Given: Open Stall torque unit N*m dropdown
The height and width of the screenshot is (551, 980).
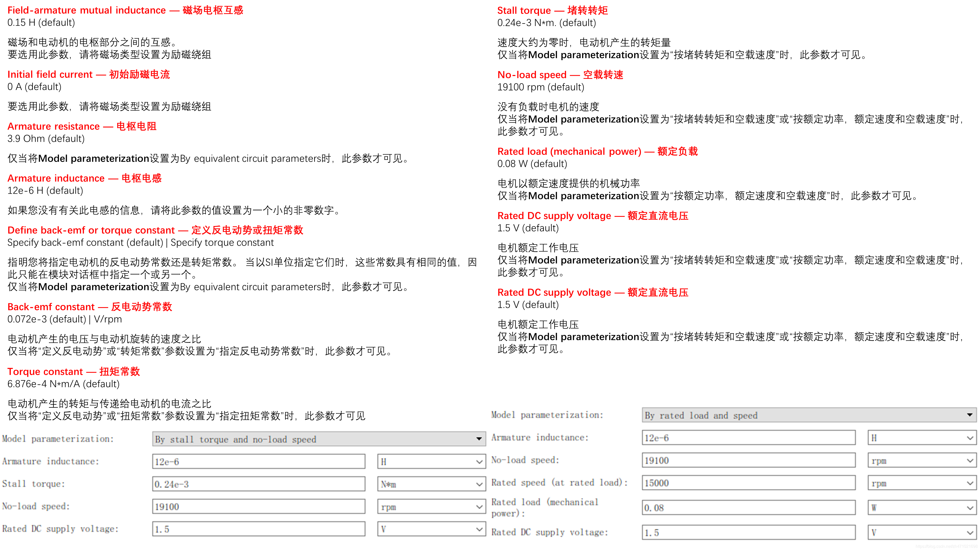Looking at the screenshot, I should pyautogui.click(x=431, y=484).
